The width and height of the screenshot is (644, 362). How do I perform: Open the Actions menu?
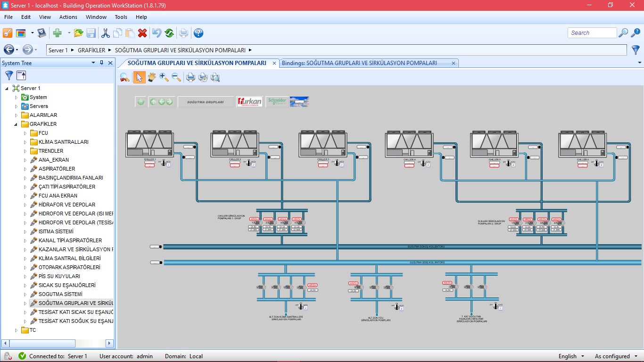coord(68,17)
